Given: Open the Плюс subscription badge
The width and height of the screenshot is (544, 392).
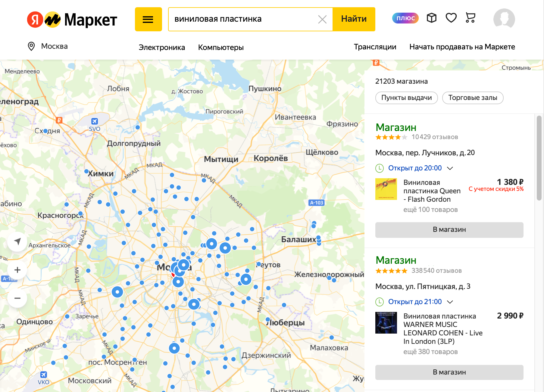Looking at the screenshot, I should tap(405, 18).
